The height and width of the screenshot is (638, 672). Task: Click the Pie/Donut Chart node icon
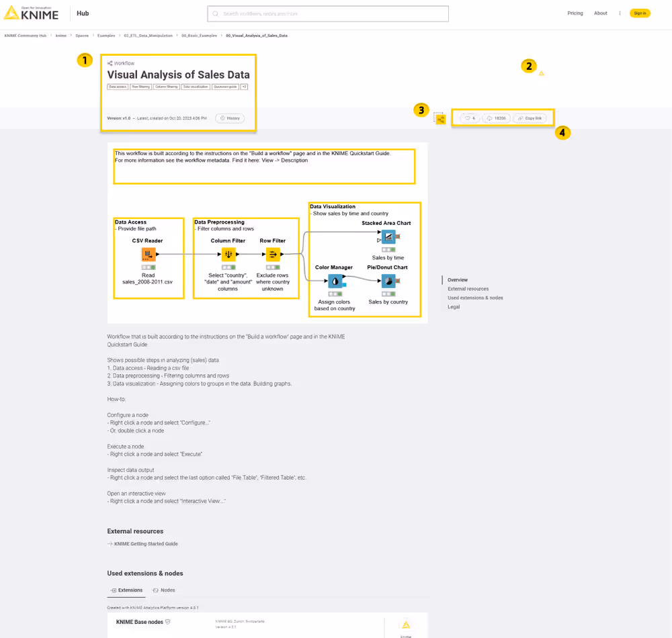tap(390, 281)
